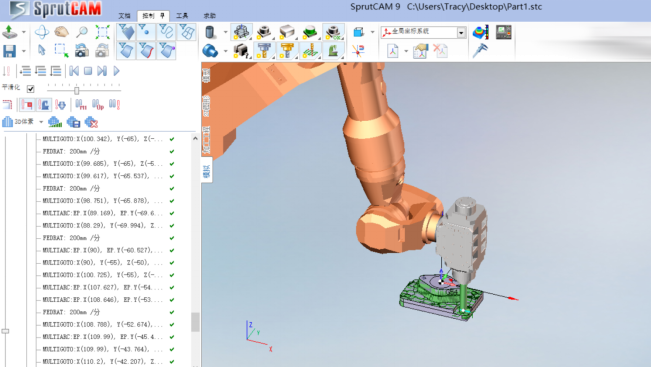Create a new coordinate system document icon
Screen dimensions: 652x367
click(393, 51)
